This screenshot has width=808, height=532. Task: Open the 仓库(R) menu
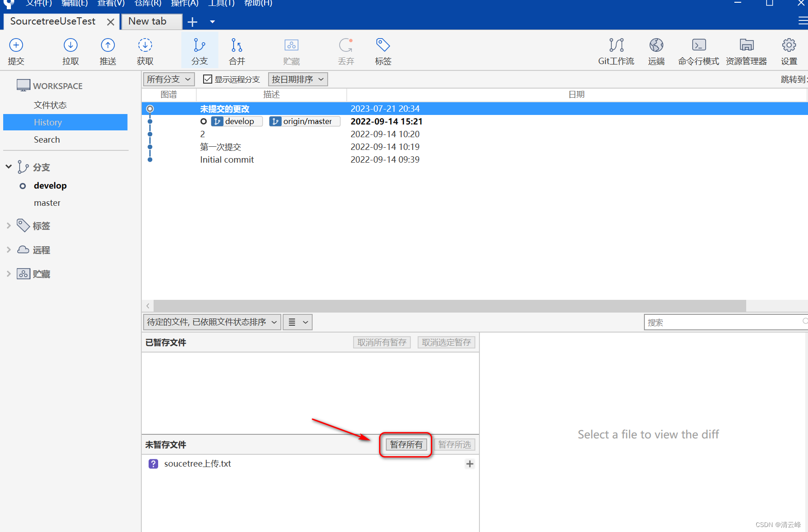point(148,3)
